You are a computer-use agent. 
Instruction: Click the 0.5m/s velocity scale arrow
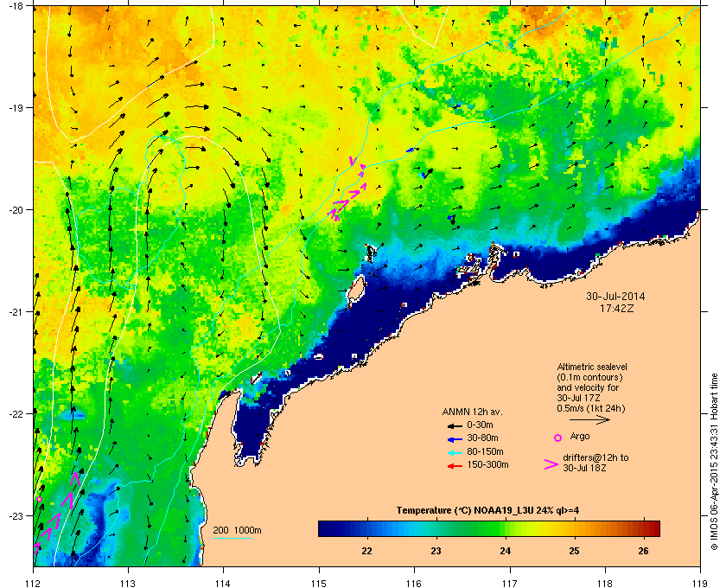click(x=589, y=420)
